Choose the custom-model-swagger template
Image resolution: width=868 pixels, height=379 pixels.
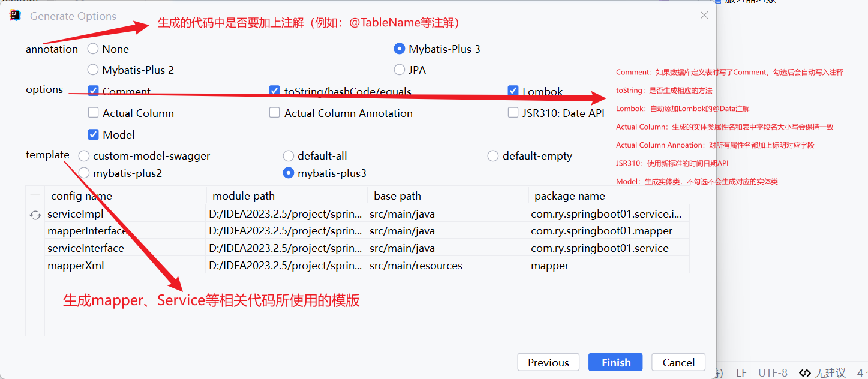pos(83,155)
